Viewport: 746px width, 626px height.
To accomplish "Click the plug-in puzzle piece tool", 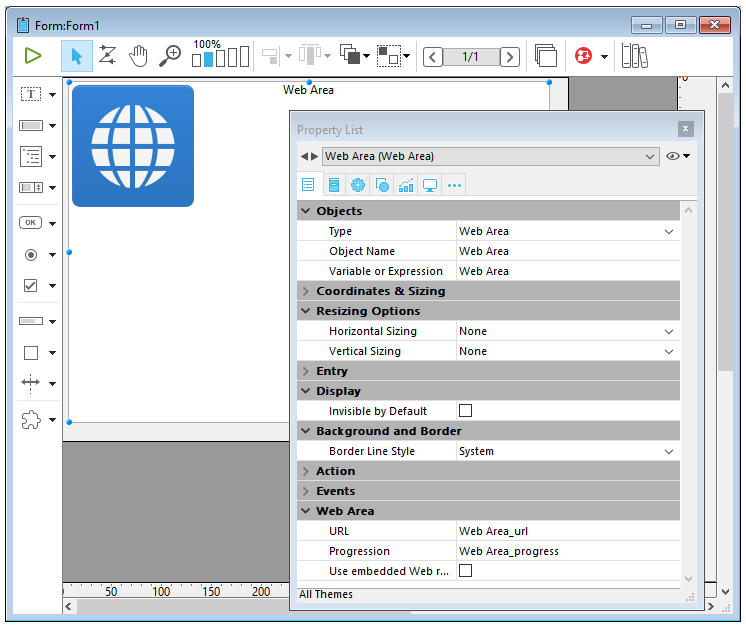I will pyautogui.click(x=31, y=420).
